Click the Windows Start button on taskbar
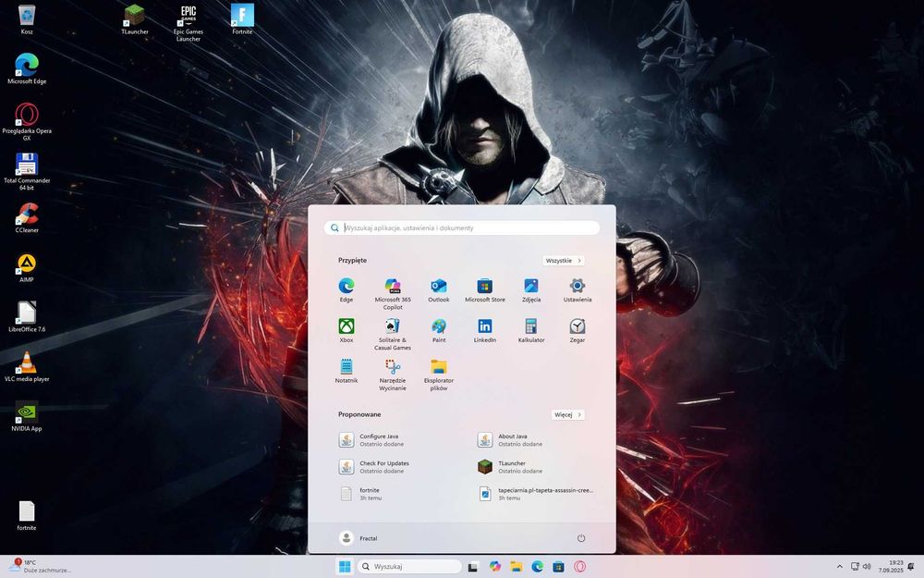 click(x=345, y=567)
